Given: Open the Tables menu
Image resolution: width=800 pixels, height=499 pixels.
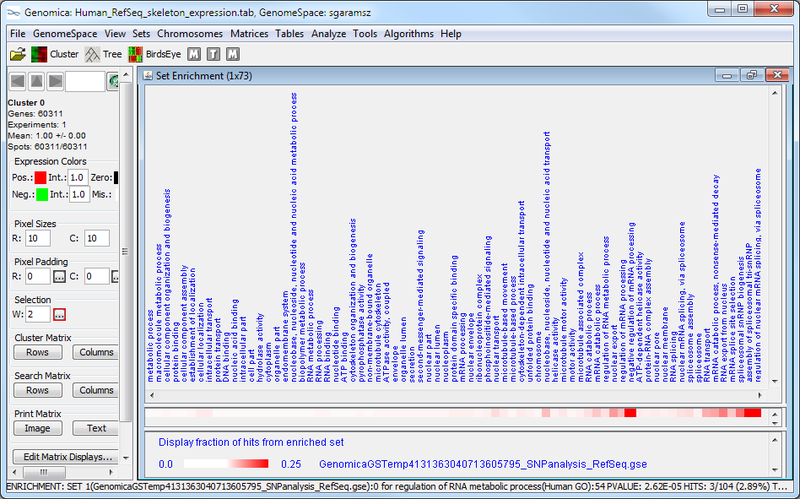Looking at the screenshot, I should pos(289,34).
